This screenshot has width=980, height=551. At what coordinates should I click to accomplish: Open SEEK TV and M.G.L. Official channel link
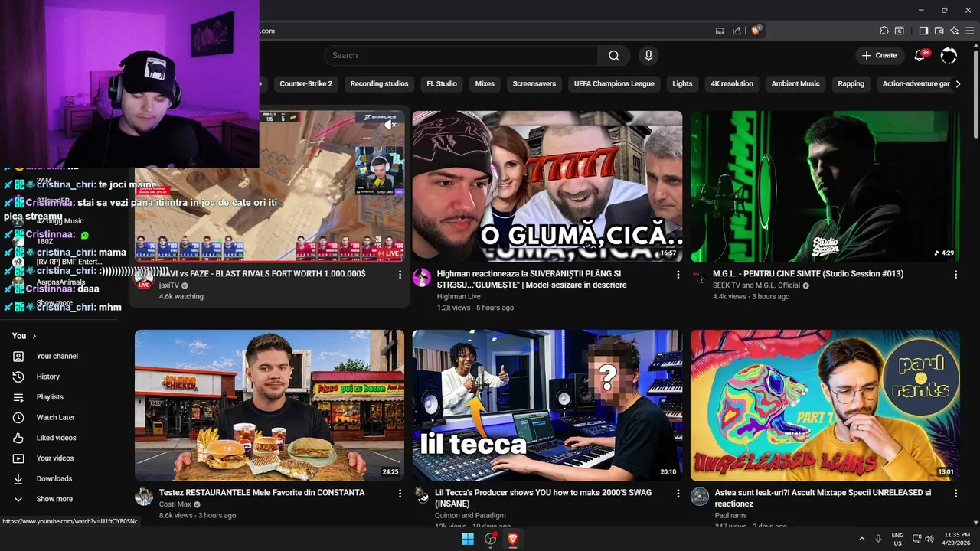tap(756, 285)
